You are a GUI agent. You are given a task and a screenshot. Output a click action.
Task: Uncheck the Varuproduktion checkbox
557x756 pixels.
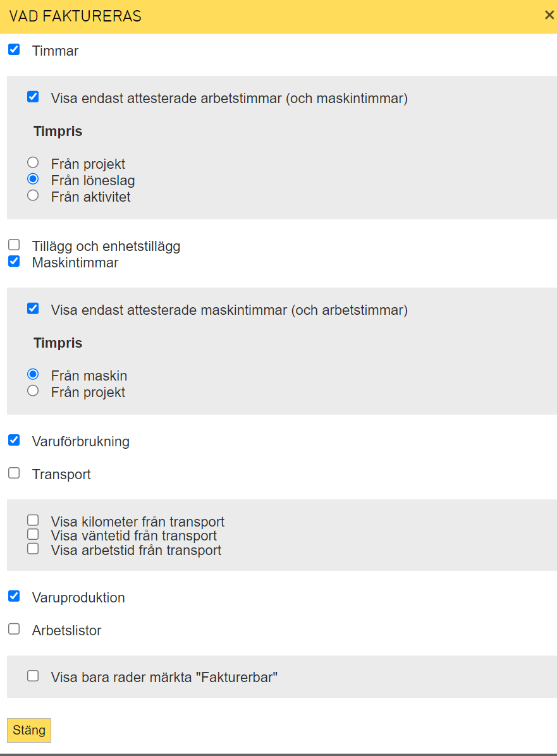tap(14, 596)
